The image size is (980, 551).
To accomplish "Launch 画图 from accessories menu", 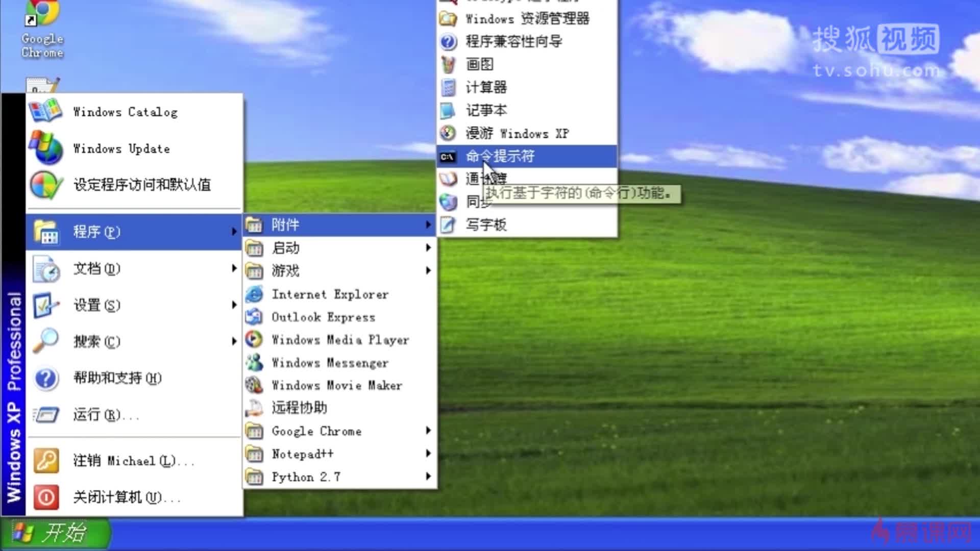I will click(x=527, y=64).
